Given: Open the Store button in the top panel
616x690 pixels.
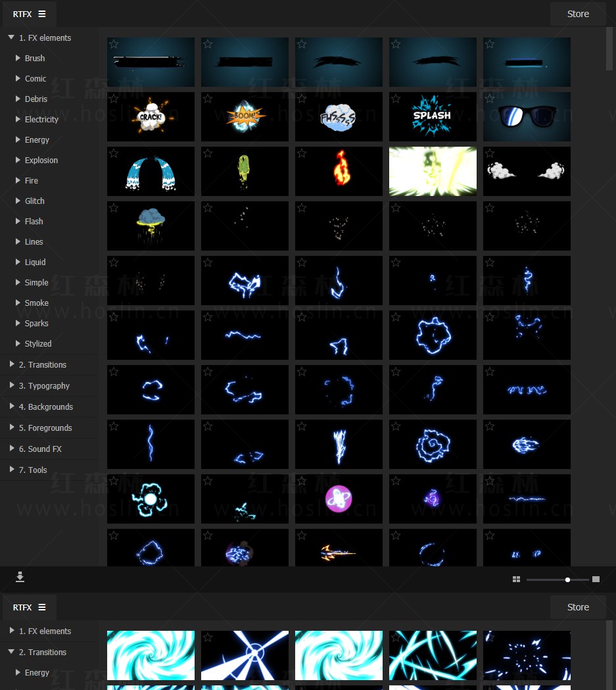Looking at the screenshot, I should coord(578,14).
